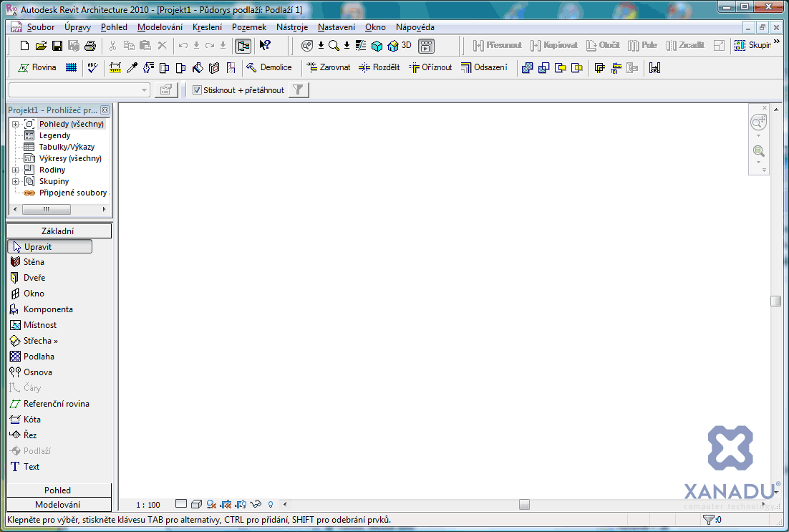Open the Modelování menu
This screenshot has width=789, height=532.
point(160,27)
